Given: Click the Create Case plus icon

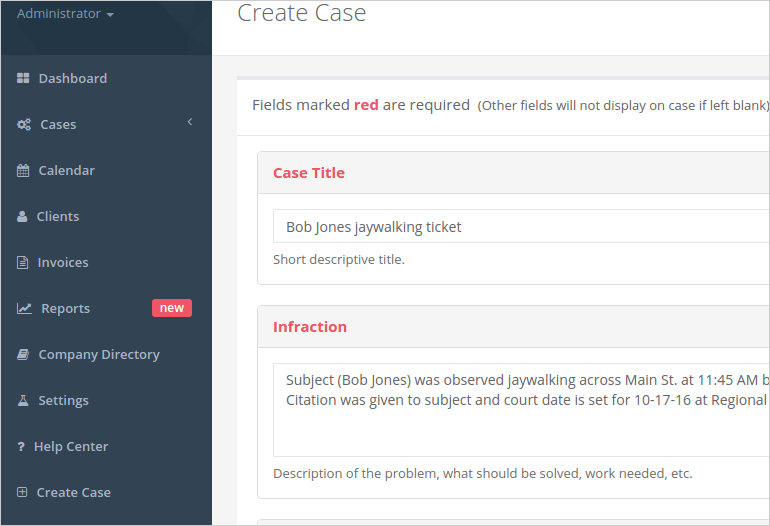Looking at the screenshot, I should pos(23,493).
